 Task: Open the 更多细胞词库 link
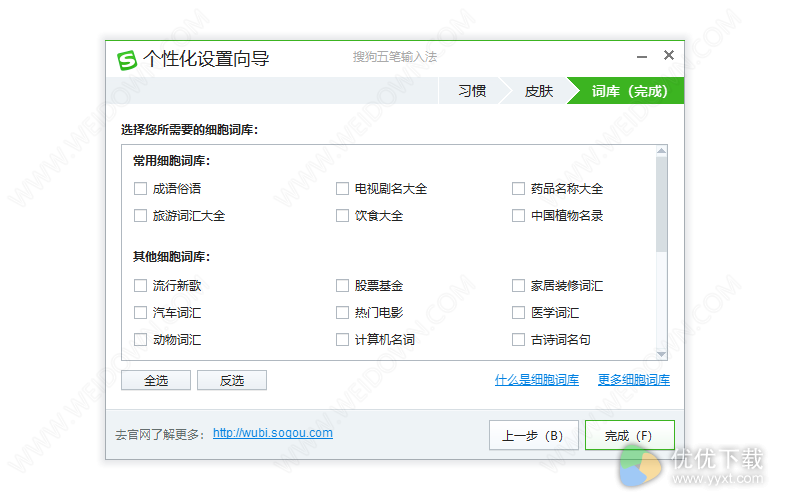tap(634, 380)
